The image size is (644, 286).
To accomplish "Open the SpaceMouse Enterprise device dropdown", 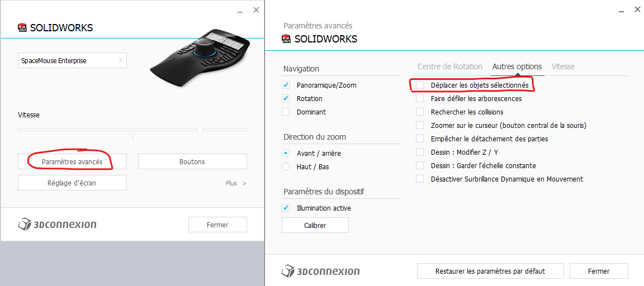I will point(72,60).
